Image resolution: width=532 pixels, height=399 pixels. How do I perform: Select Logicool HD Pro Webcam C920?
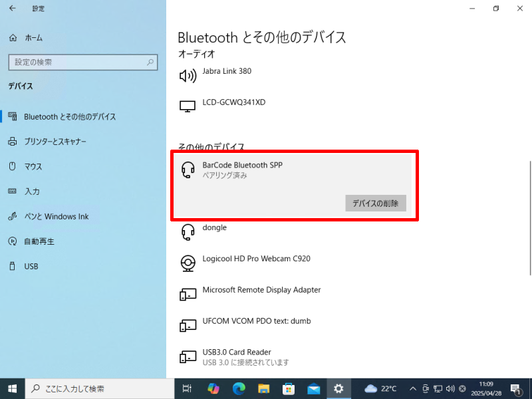256,259
